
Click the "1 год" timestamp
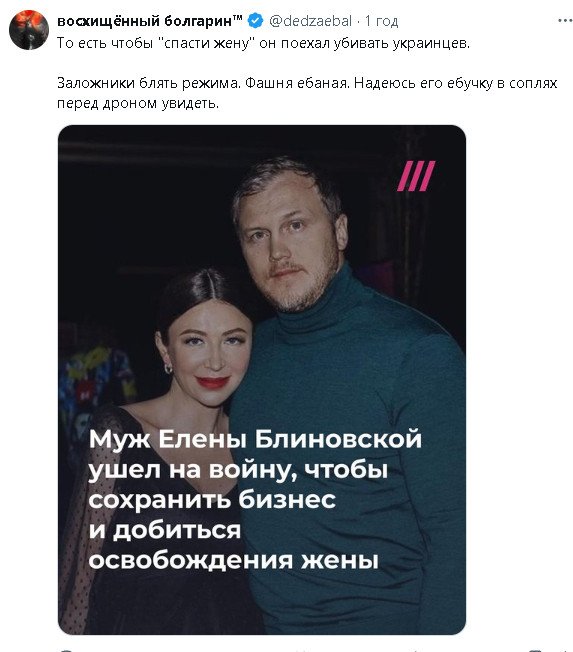pos(381,21)
